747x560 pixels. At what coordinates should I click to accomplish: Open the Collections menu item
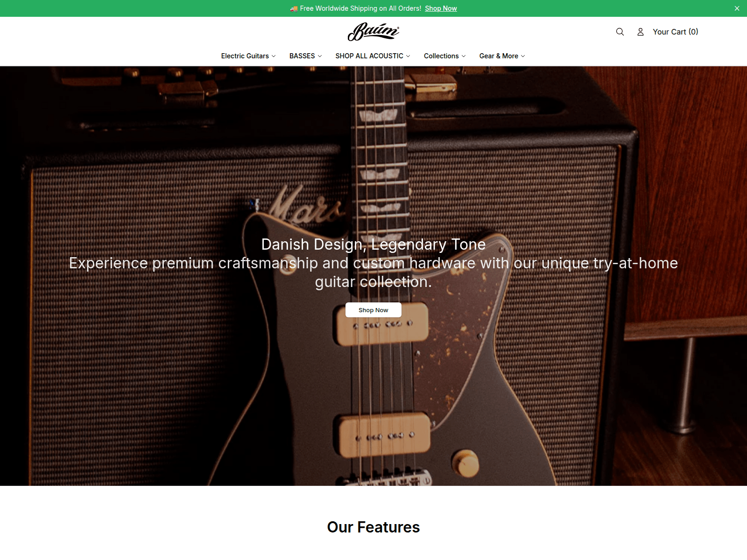(441, 56)
